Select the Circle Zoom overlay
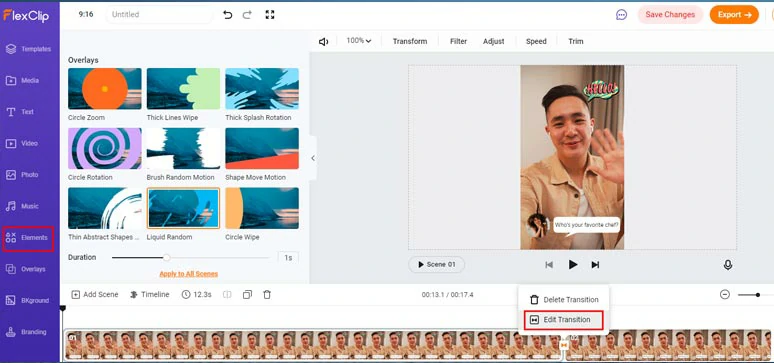This screenshot has width=774, height=363. coord(105,89)
